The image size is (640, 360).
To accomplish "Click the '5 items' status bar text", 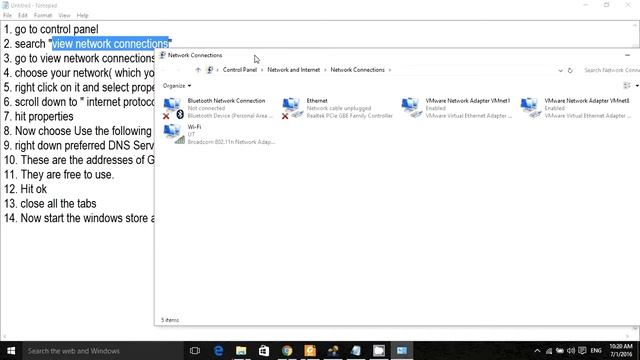I will (x=170, y=320).
